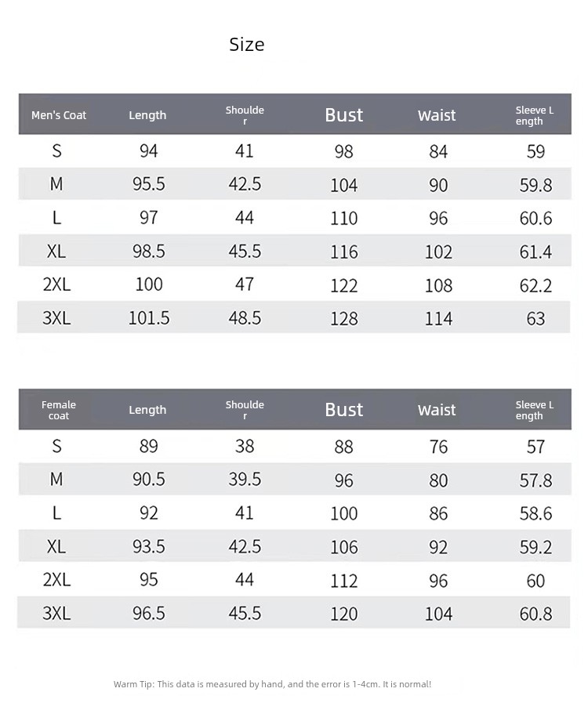This screenshot has height=721, width=588.
Task: Select the 39.5 shoulder value
Action: pyautogui.click(x=245, y=479)
